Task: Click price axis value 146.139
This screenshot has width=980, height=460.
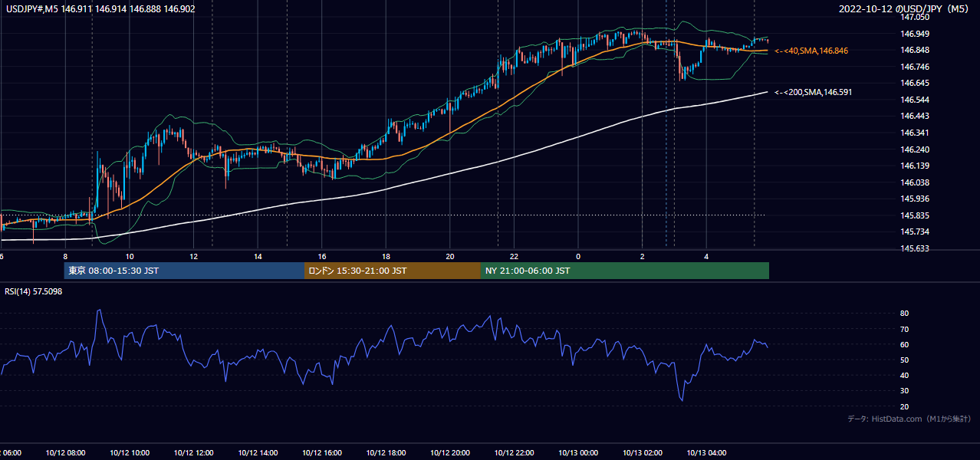Action: (916, 166)
